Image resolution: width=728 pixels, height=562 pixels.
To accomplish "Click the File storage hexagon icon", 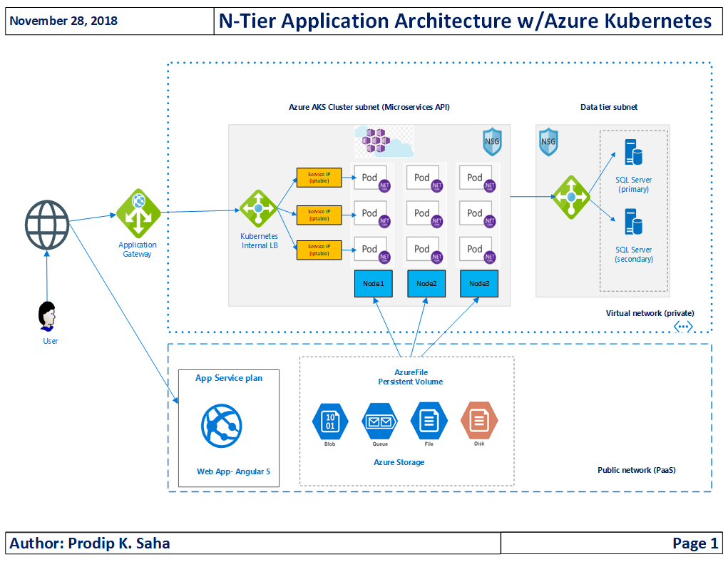I will 429,421.
